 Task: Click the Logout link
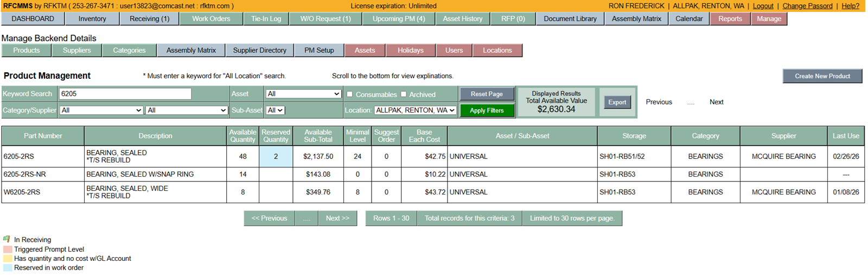[763, 6]
